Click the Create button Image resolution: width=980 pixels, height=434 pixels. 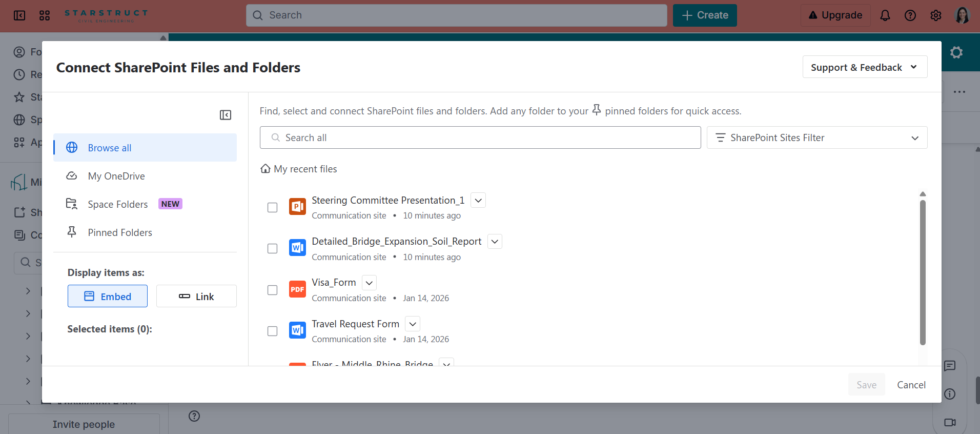705,15
